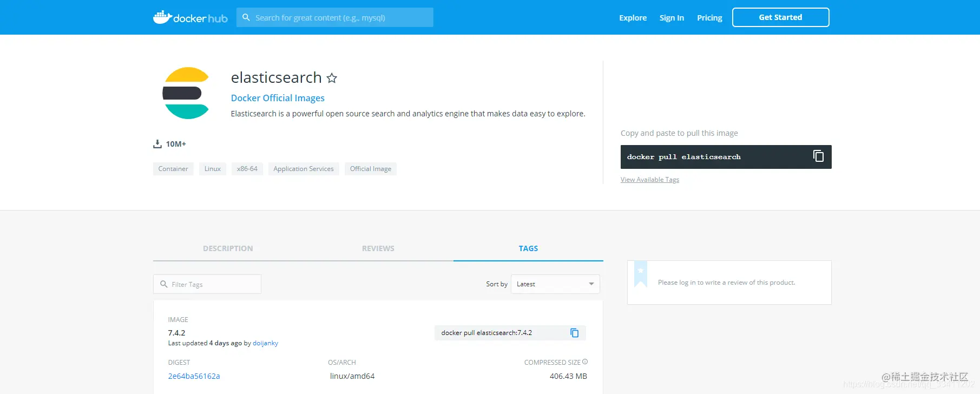Open Explore in the top navigation
The image size is (980, 394).
tap(633, 18)
